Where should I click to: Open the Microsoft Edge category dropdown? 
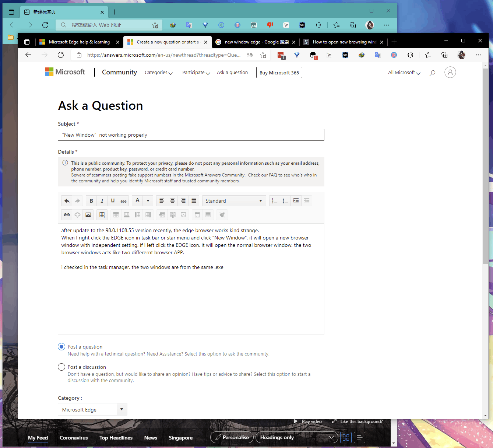[x=92, y=409]
